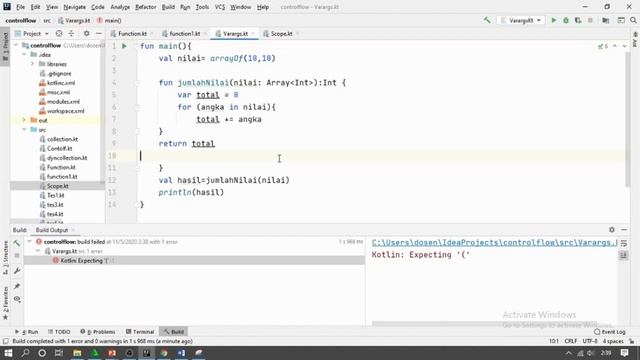Viewport: 640px width, 360px height.
Task: Click the run gutter arrow beside fun main
Action: (x=124, y=46)
